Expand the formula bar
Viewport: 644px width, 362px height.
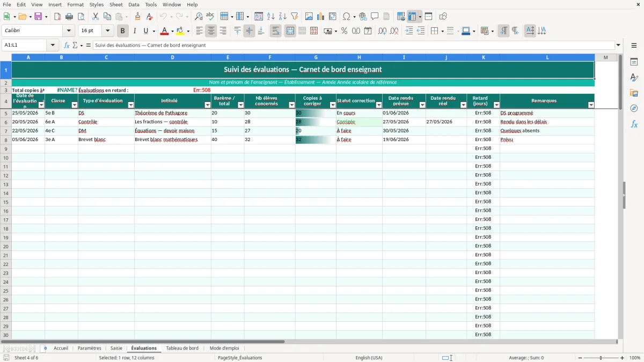point(618,45)
